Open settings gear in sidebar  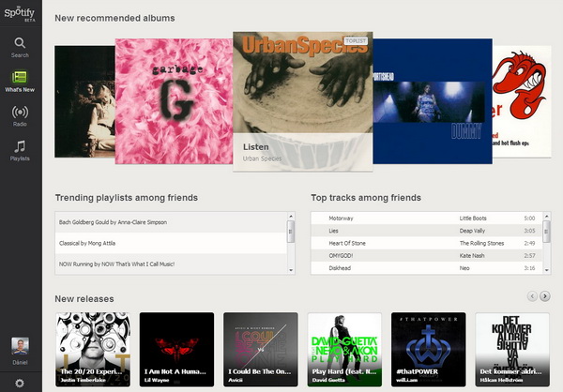tap(20, 383)
